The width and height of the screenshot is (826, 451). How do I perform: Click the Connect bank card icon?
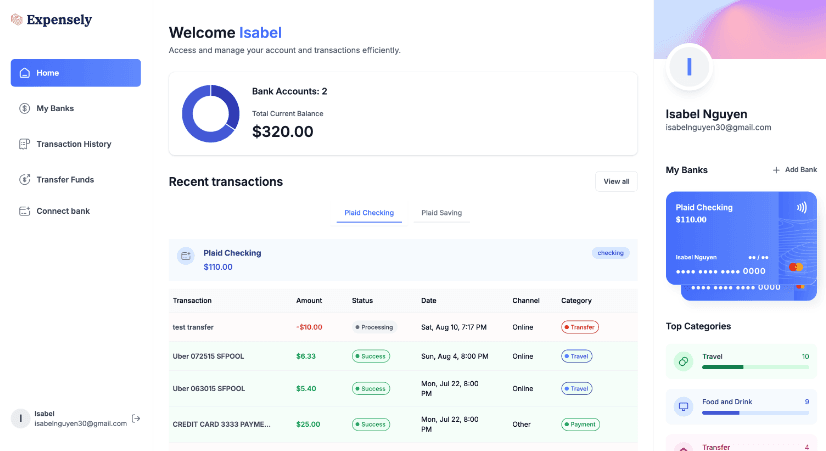click(x=24, y=211)
